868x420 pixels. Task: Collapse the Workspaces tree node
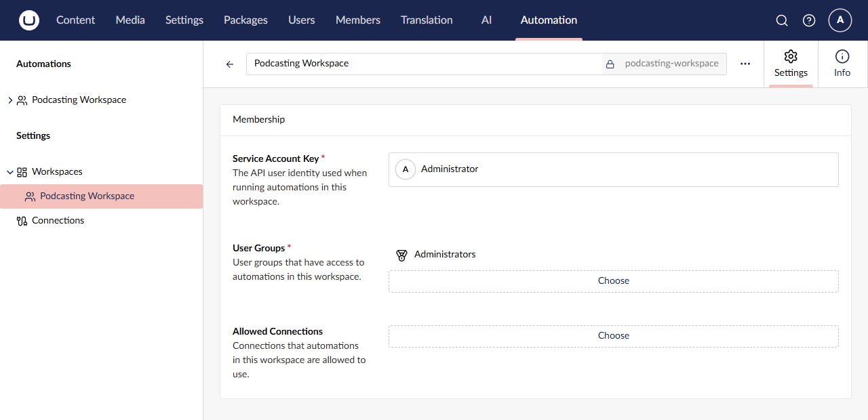(x=9, y=172)
